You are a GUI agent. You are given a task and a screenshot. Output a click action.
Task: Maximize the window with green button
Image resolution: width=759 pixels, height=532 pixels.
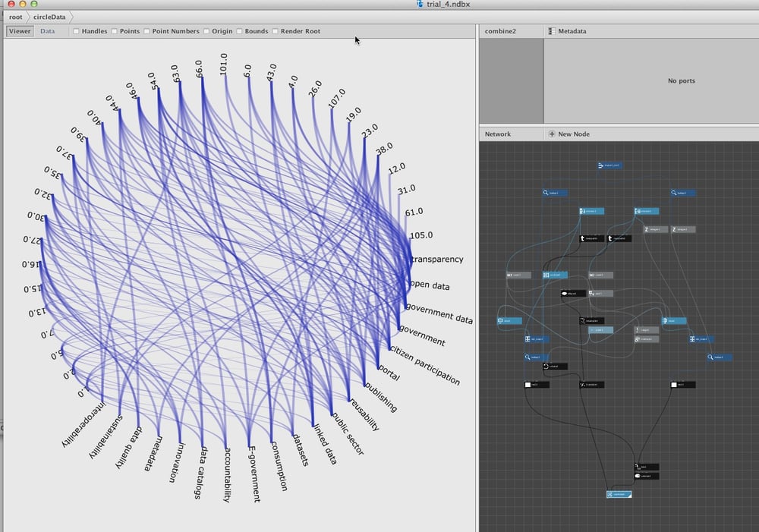point(34,4)
